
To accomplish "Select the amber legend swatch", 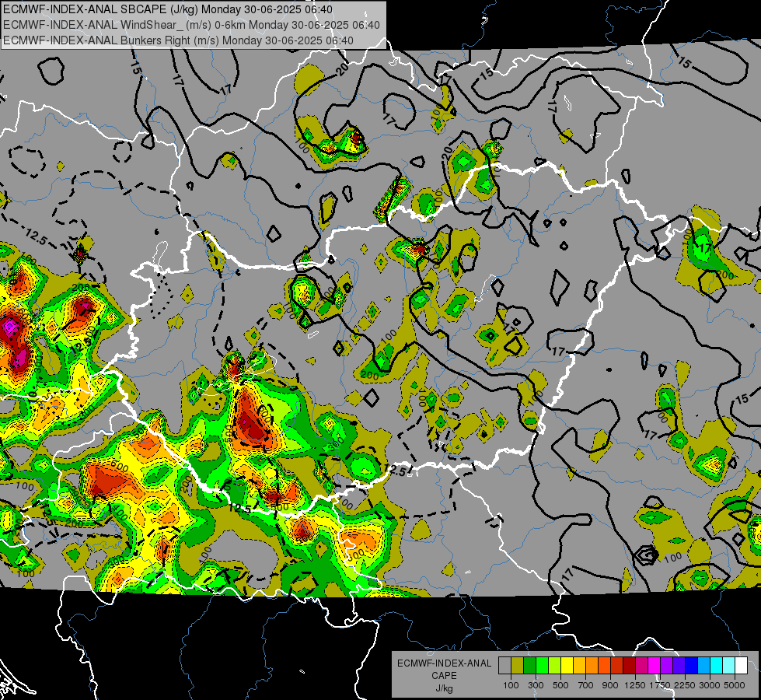I will pos(579,666).
